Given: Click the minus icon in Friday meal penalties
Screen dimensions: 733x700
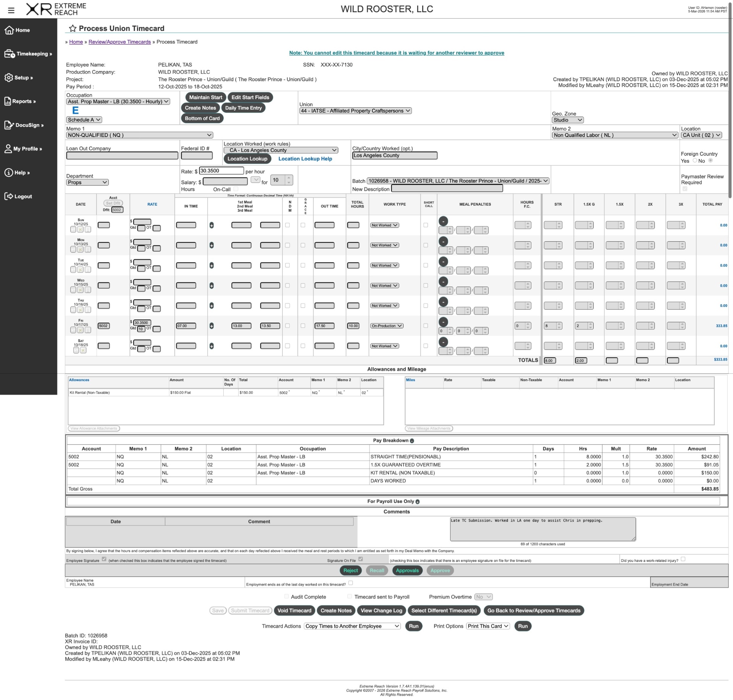Looking at the screenshot, I should coord(443,322).
